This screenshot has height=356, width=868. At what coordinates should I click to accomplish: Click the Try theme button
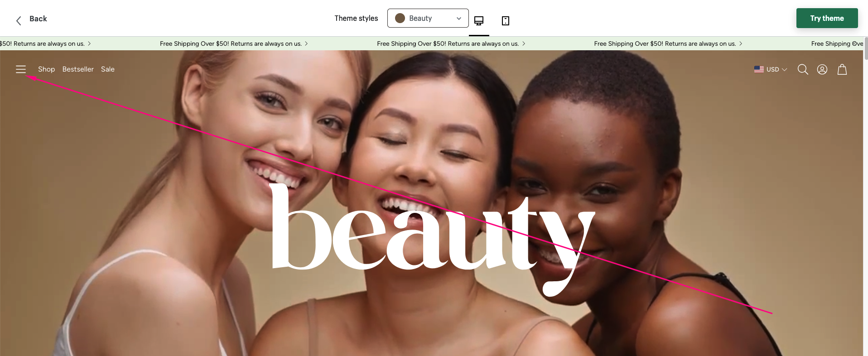pos(827,18)
